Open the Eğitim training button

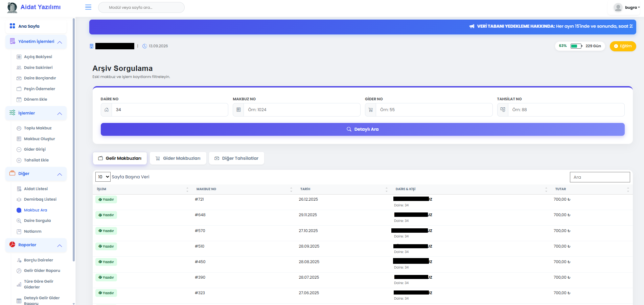(623, 46)
